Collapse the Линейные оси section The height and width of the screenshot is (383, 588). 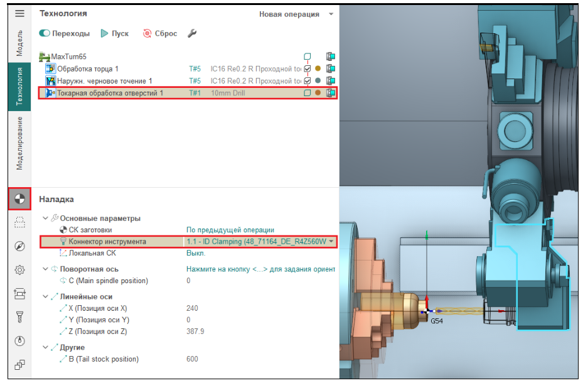pyautogui.click(x=45, y=296)
